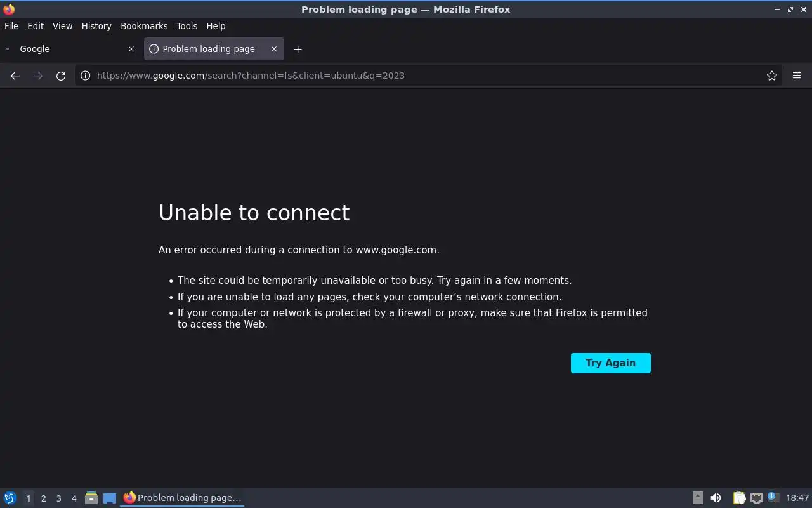Open the desktop start menu icon
The height and width of the screenshot is (508, 812).
pyautogui.click(x=10, y=498)
